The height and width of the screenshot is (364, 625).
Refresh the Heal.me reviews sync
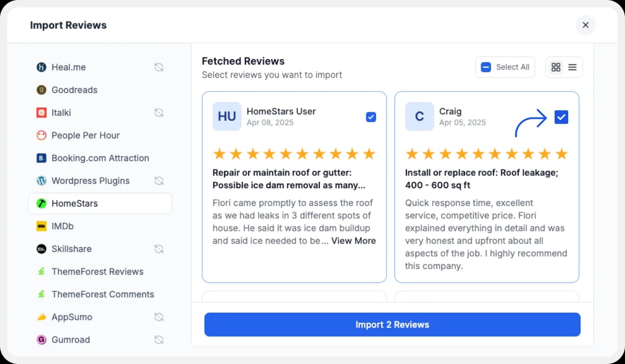coord(159,67)
